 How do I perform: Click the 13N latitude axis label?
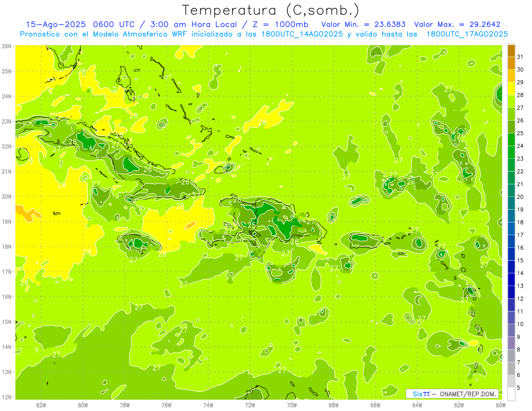7,372
